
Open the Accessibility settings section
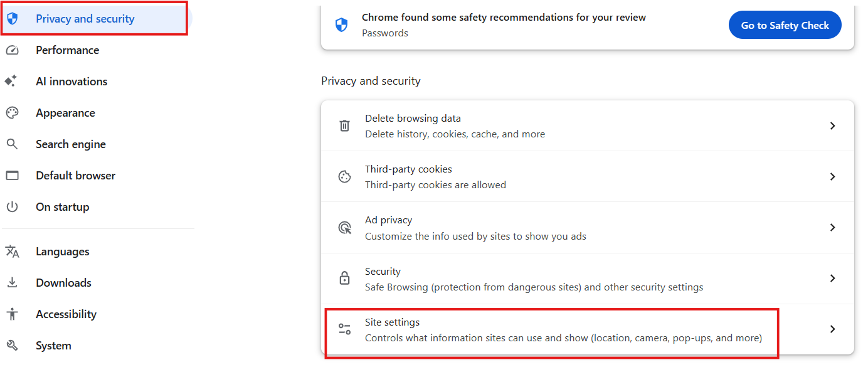tap(66, 314)
